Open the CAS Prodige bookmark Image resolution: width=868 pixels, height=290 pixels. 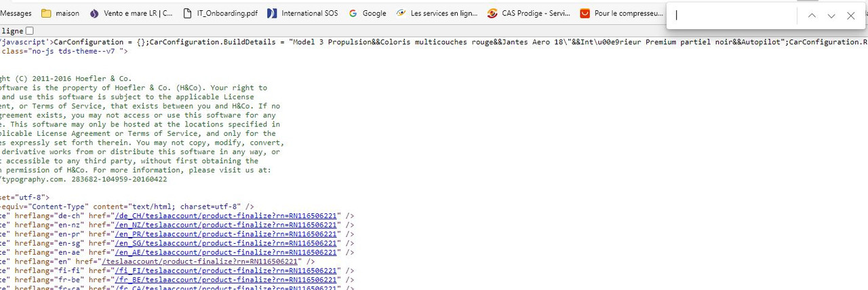tap(529, 13)
